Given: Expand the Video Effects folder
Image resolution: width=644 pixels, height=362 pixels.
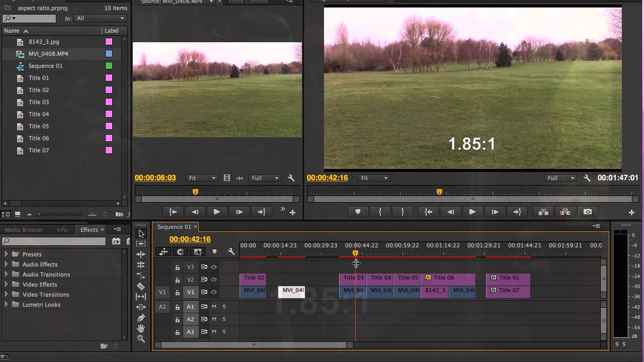Looking at the screenshot, I should (6, 284).
